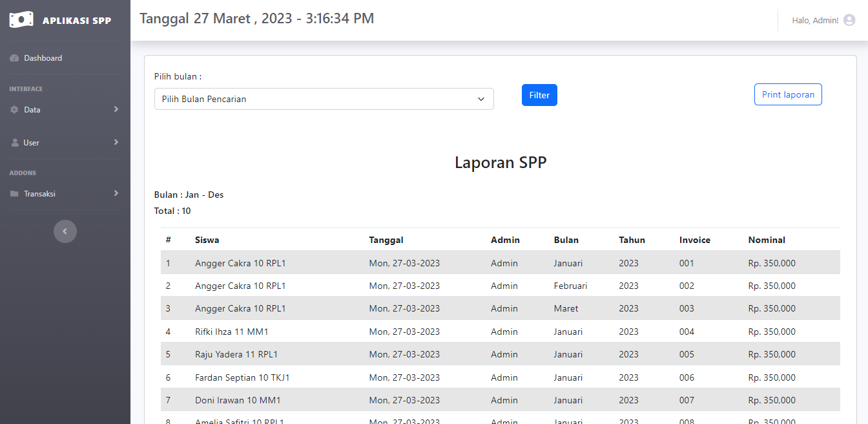Open the Pilih Bulan Pencarian dropdown
This screenshot has height=424, width=868.
pyautogui.click(x=324, y=98)
